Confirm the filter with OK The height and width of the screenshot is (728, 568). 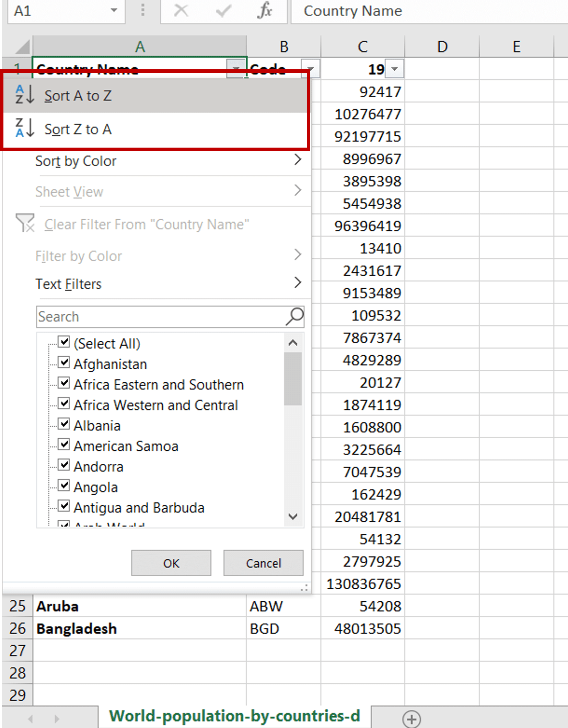pos(171,563)
